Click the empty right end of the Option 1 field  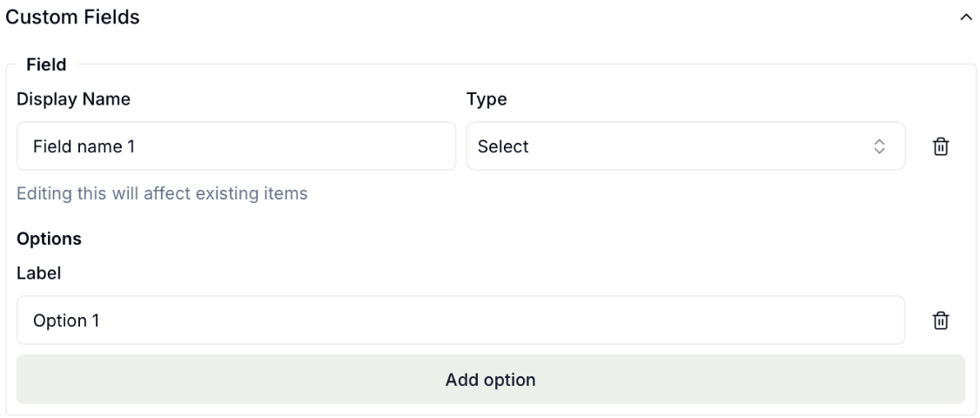pyautogui.click(x=853, y=320)
